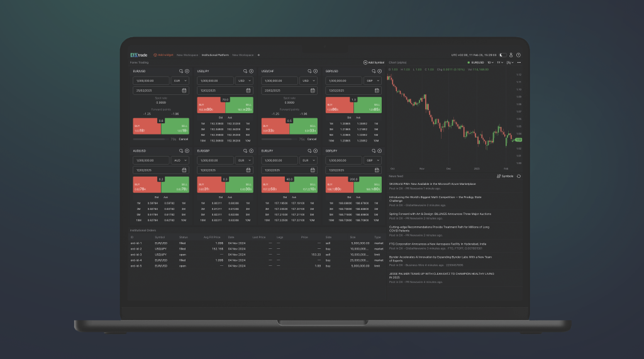Open the user profile icon
This screenshot has width=644, height=359.
click(511, 55)
